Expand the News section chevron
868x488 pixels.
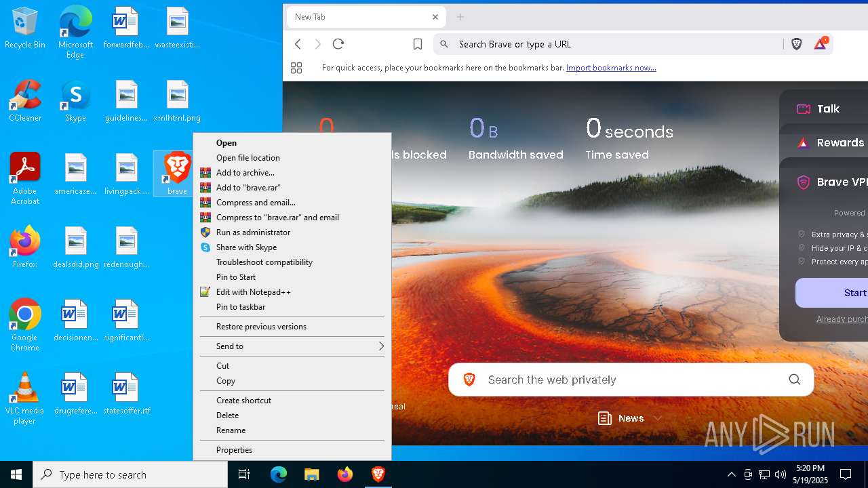[x=658, y=418]
